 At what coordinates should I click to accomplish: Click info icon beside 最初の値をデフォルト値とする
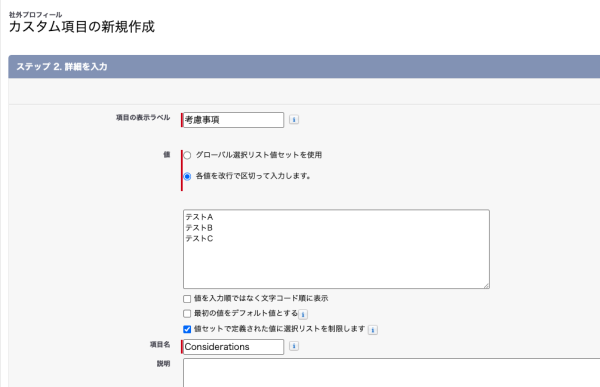pos(303,314)
